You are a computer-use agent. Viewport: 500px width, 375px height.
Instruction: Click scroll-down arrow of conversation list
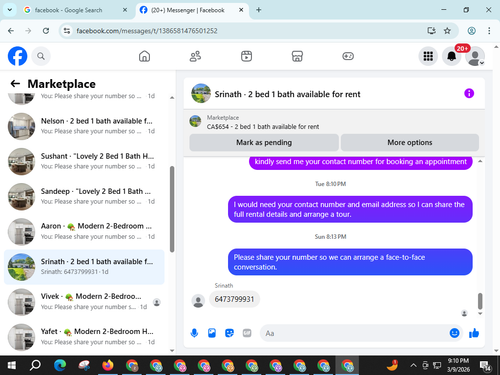tap(172, 350)
